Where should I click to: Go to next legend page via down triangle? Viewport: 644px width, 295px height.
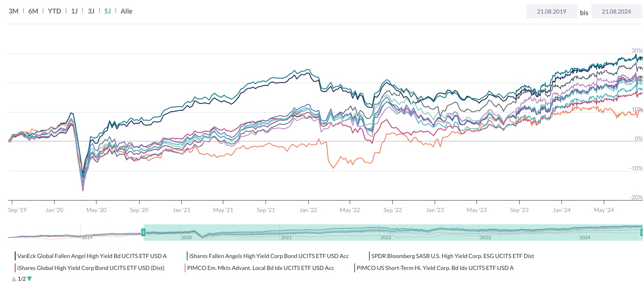pyautogui.click(x=30, y=279)
